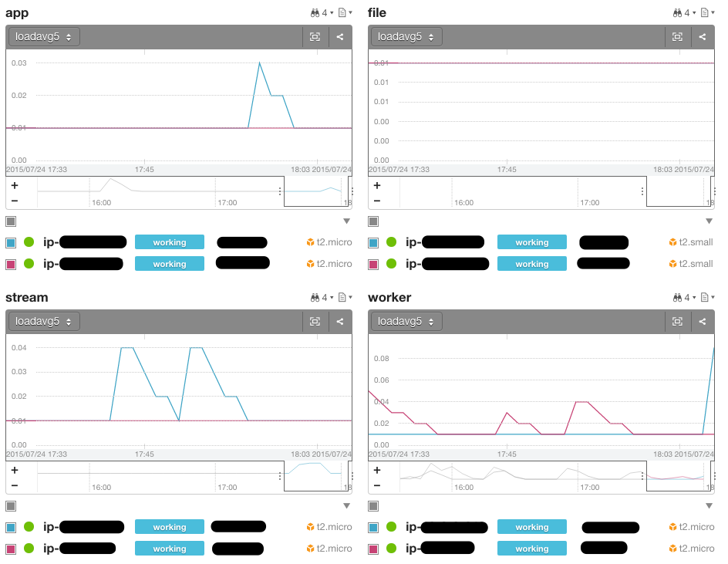
Task: Expand the file graph to fullscreen
Action: 677,37
